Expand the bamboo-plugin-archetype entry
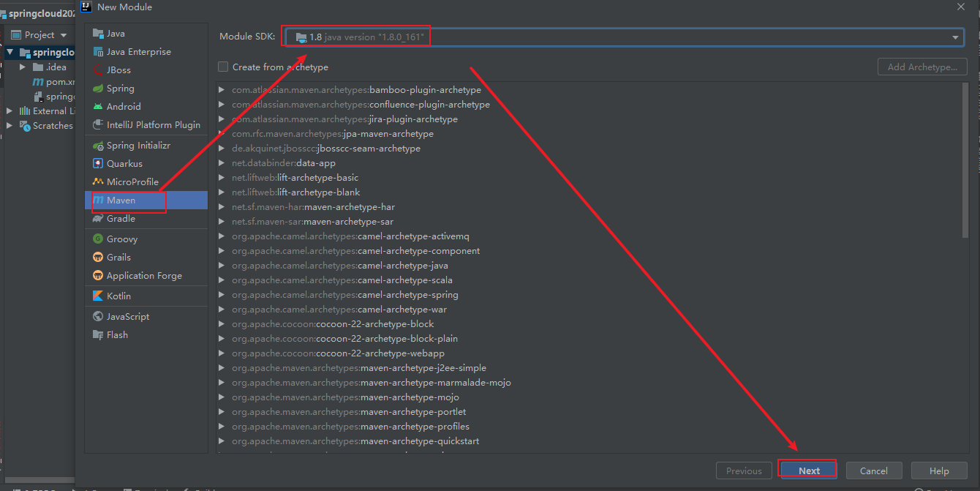Image resolution: width=980 pixels, height=491 pixels. (222, 90)
